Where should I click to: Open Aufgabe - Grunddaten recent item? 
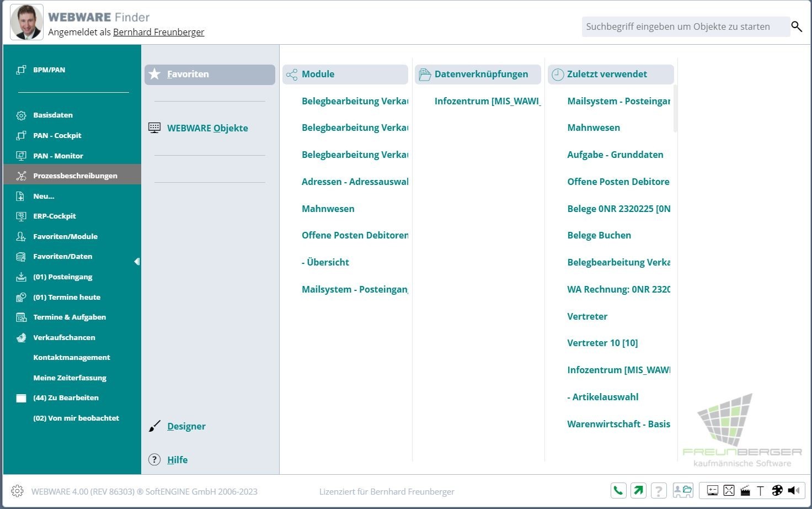615,155
